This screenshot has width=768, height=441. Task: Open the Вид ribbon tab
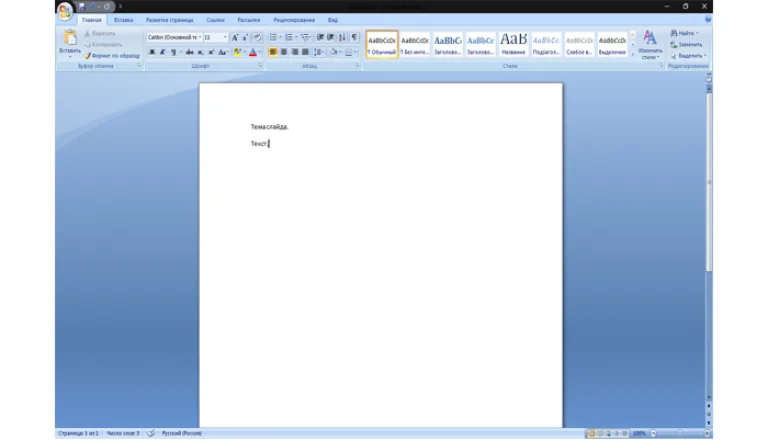(x=333, y=20)
